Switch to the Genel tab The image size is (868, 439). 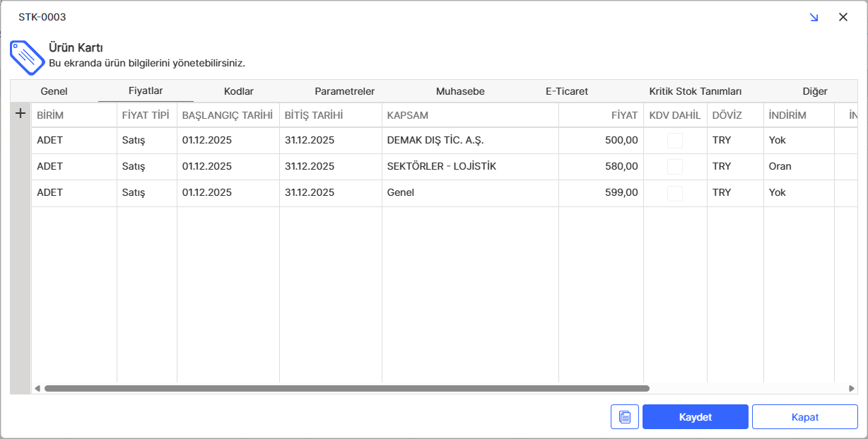(x=54, y=91)
